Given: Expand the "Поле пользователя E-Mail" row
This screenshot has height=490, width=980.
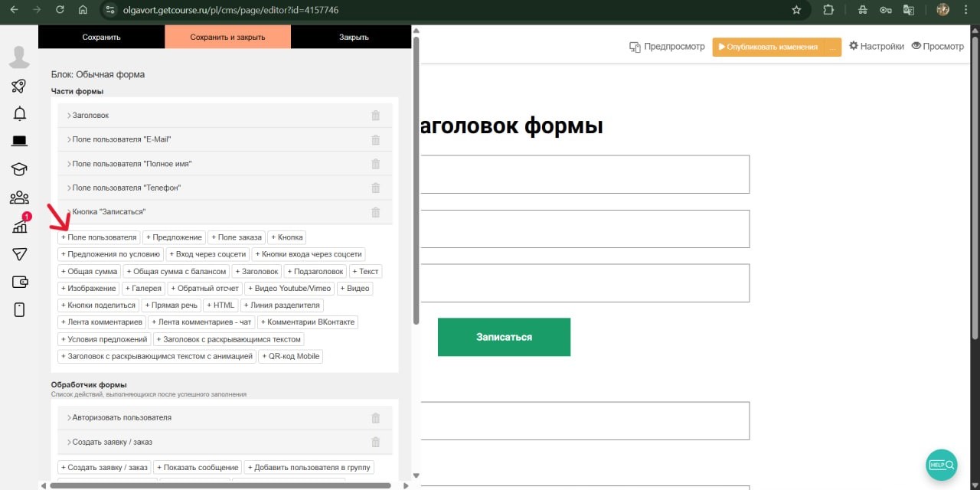Looking at the screenshot, I should tap(121, 139).
